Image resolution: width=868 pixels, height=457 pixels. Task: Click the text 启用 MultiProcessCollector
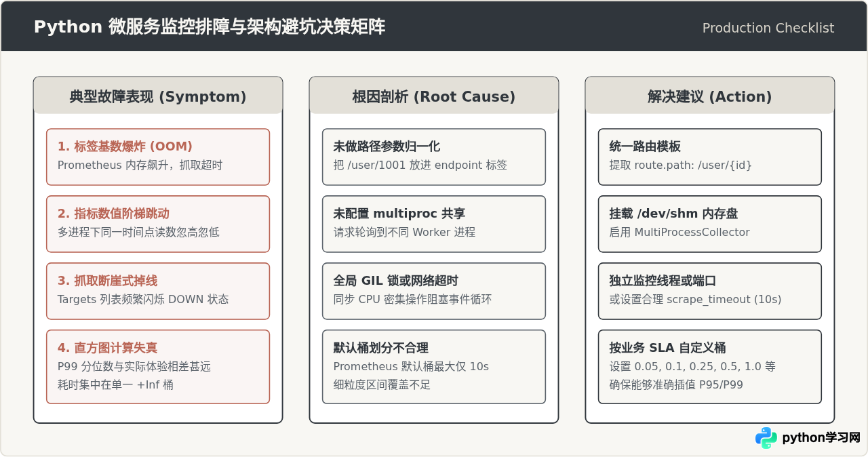click(x=679, y=232)
